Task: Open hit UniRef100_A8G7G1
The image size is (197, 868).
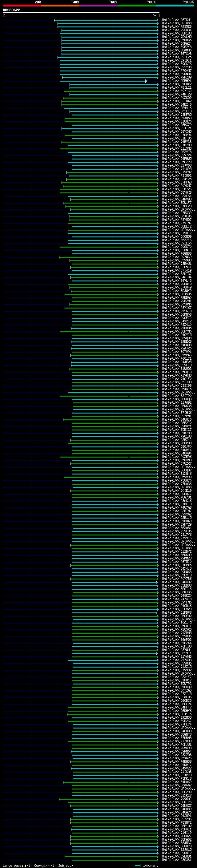Action: pyautogui.click(x=177, y=497)
